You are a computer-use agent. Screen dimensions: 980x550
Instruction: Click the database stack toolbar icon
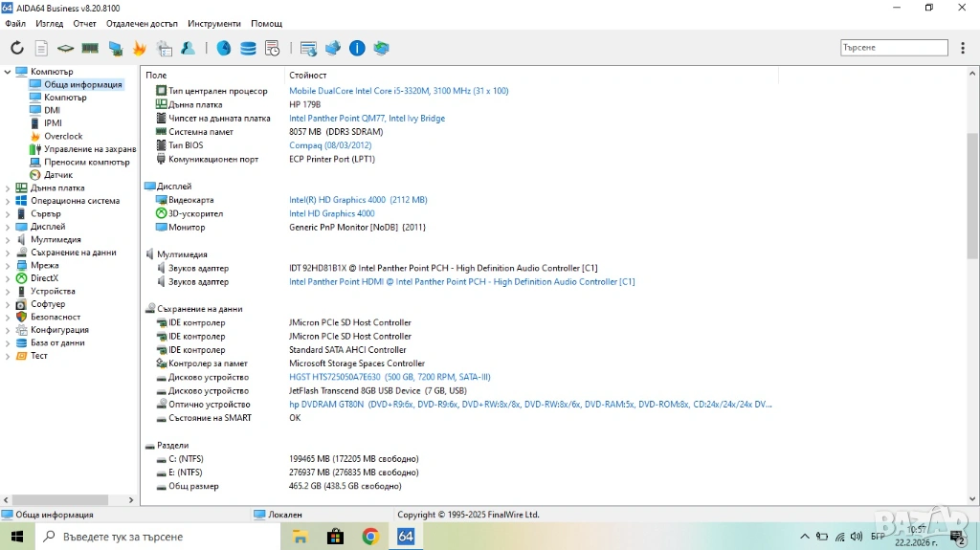[248, 48]
